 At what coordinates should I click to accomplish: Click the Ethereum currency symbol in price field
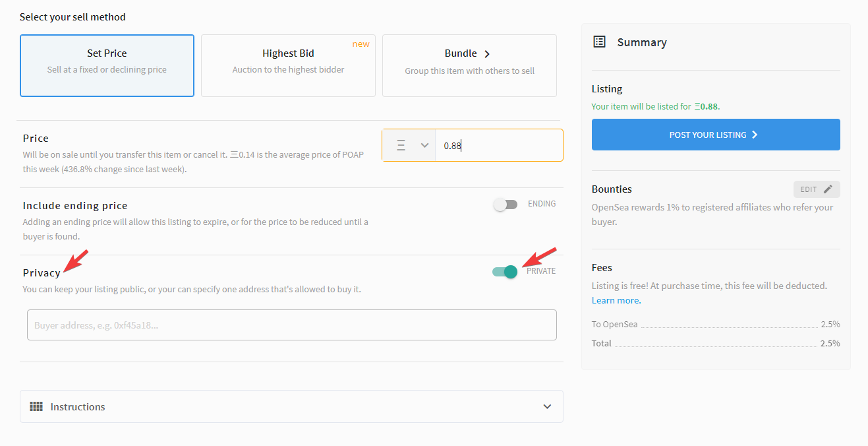pyautogui.click(x=401, y=145)
